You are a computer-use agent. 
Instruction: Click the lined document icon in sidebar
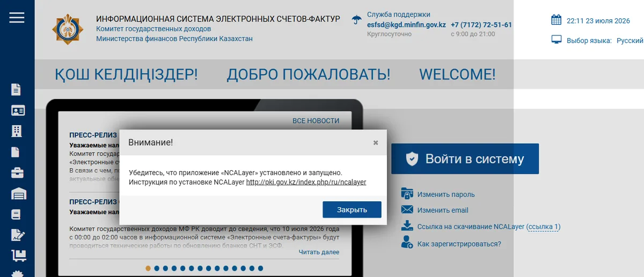(x=16, y=90)
